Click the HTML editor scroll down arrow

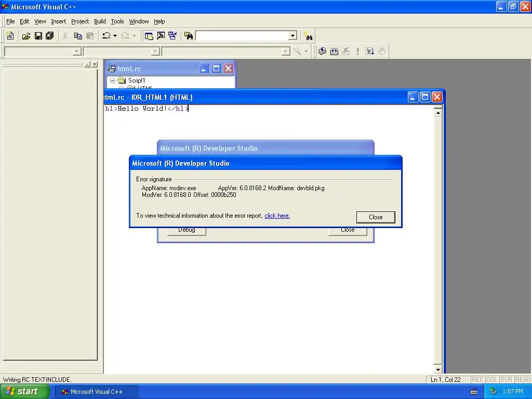click(x=438, y=369)
